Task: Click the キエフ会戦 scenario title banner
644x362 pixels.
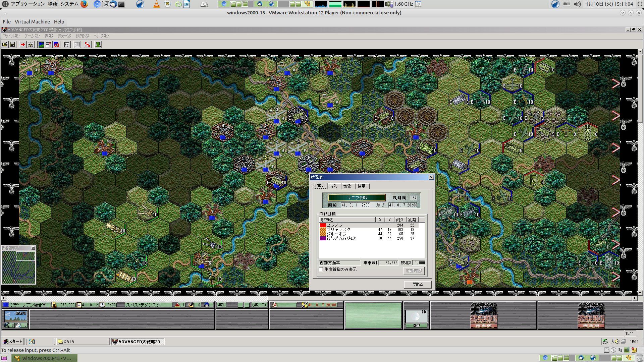Action: 357,198
